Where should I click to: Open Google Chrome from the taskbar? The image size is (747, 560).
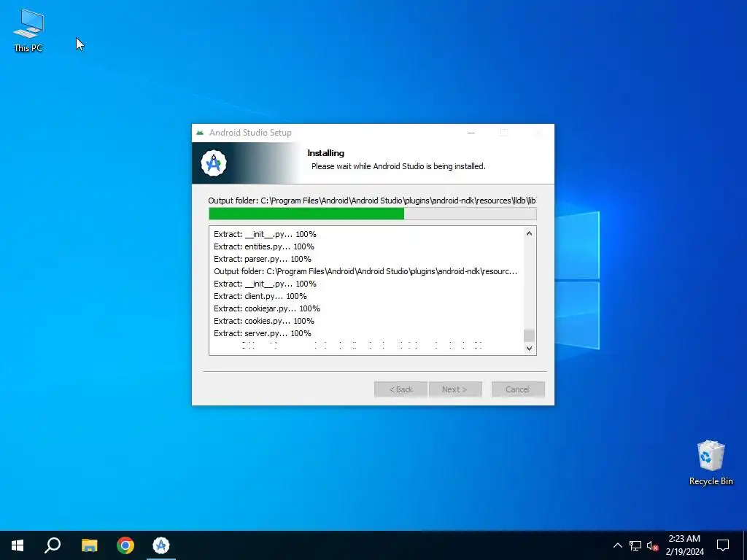coord(125,545)
